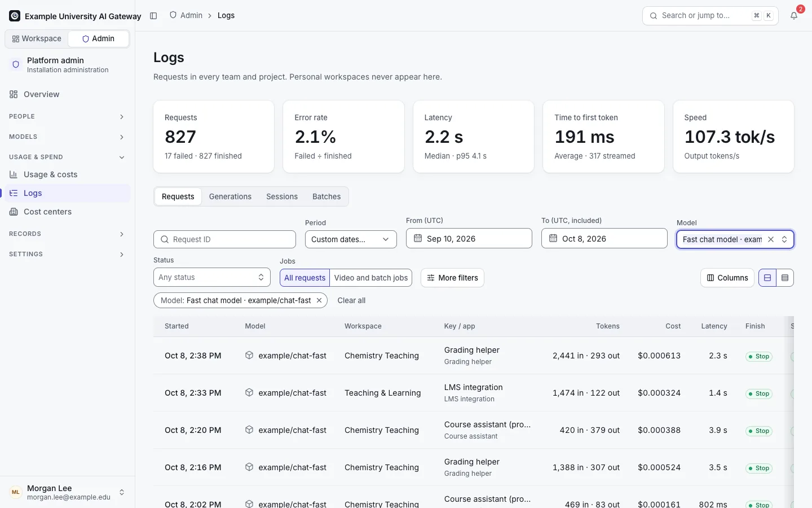The height and width of the screenshot is (508, 812).
Task: Click the Request ID search field
Action: 224,239
